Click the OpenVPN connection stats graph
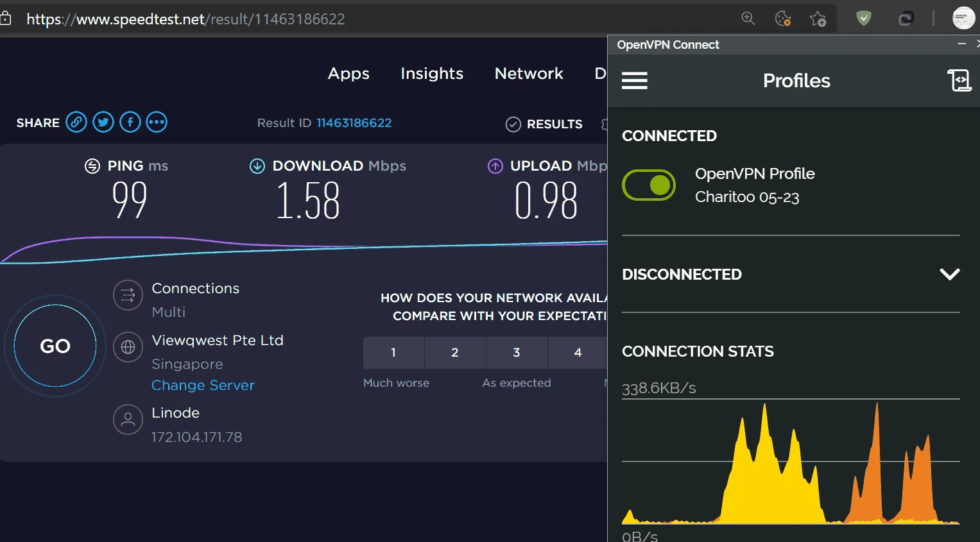The image size is (980, 542). 791,462
